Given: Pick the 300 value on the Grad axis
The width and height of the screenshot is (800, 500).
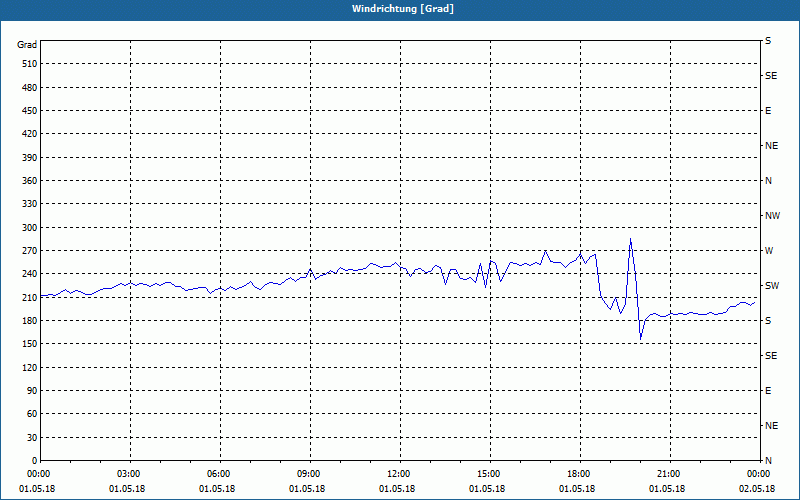Looking at the screenshot, I should click(30, 228).
